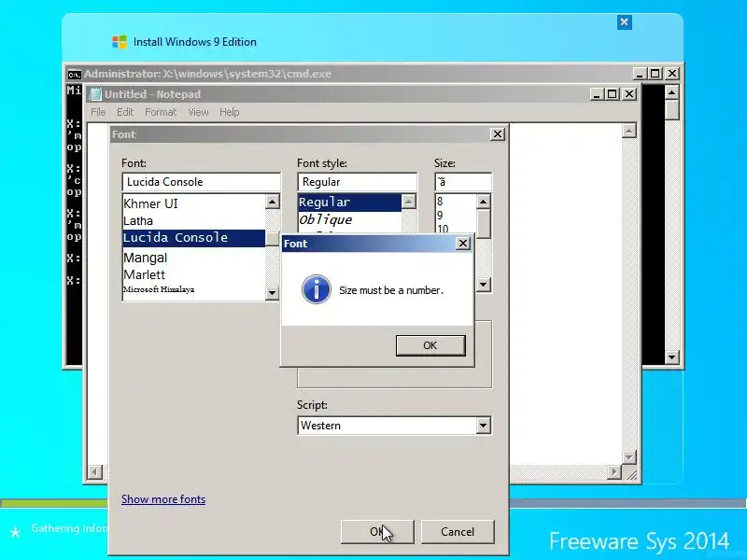Close the cmd.exe Administrator window

pos(671,74)
